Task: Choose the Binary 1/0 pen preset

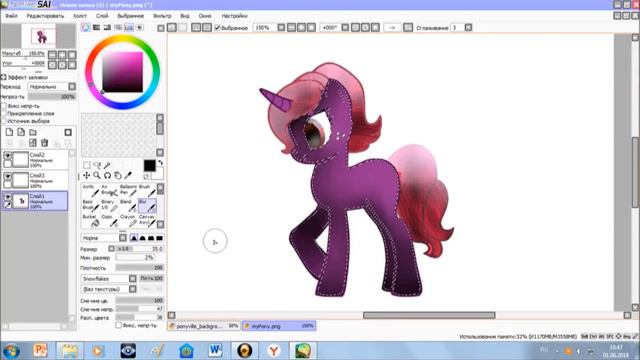Action: click(109, 206)
